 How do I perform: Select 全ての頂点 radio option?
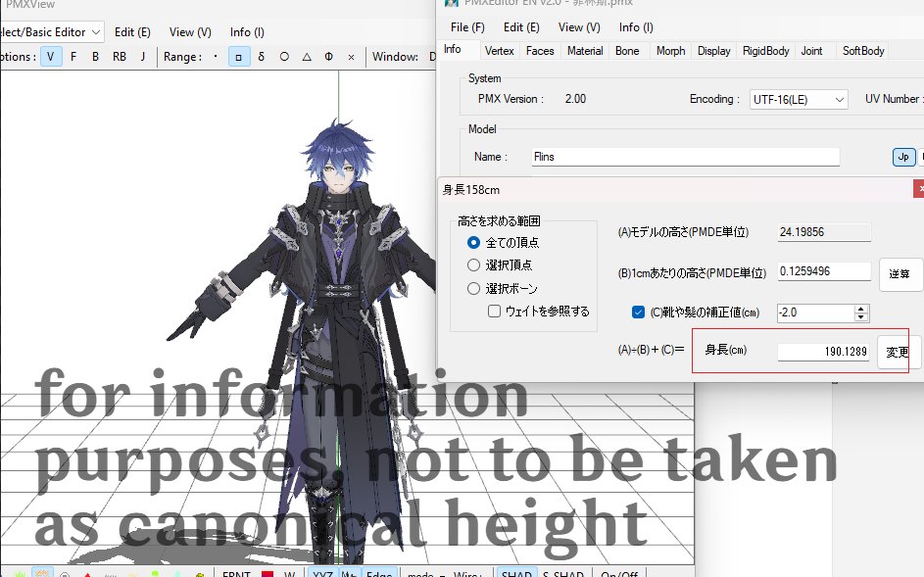tap(504, 242)
